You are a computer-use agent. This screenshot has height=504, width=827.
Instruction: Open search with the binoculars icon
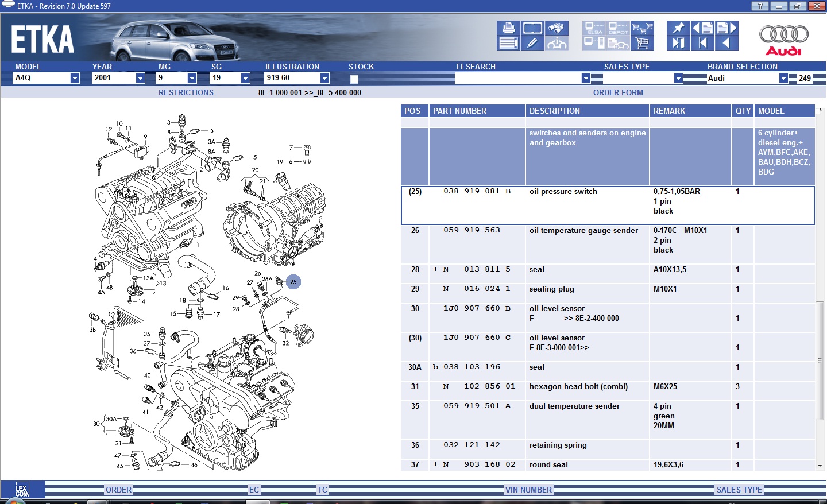coord(556,28)
